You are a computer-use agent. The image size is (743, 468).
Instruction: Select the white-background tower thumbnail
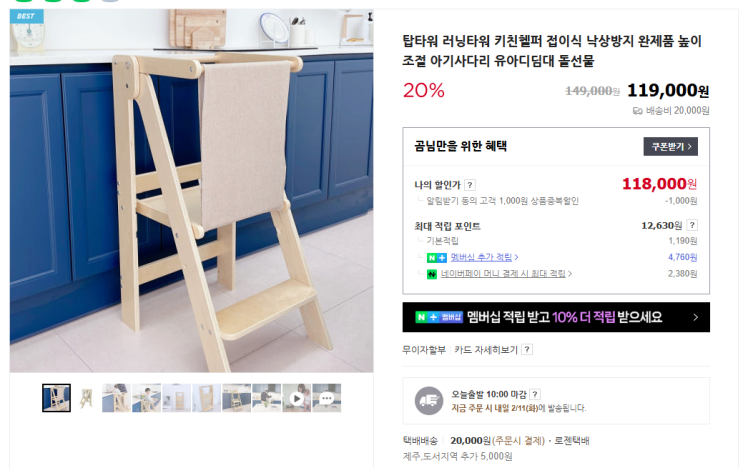point(86,398)
